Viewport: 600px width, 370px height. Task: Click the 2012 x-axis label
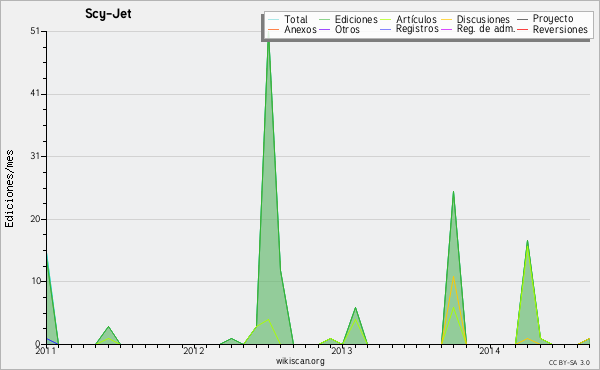pyautogui.click(x=194, y=350)
